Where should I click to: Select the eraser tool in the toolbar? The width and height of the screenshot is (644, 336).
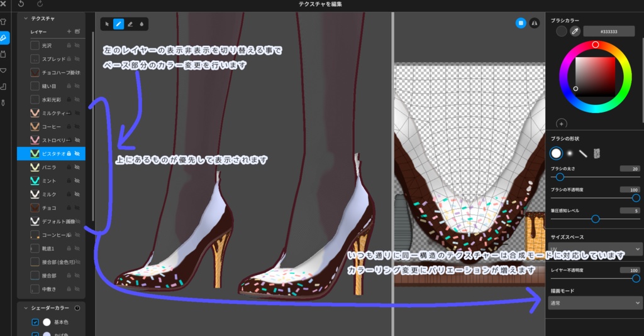(x=130, y=24)
